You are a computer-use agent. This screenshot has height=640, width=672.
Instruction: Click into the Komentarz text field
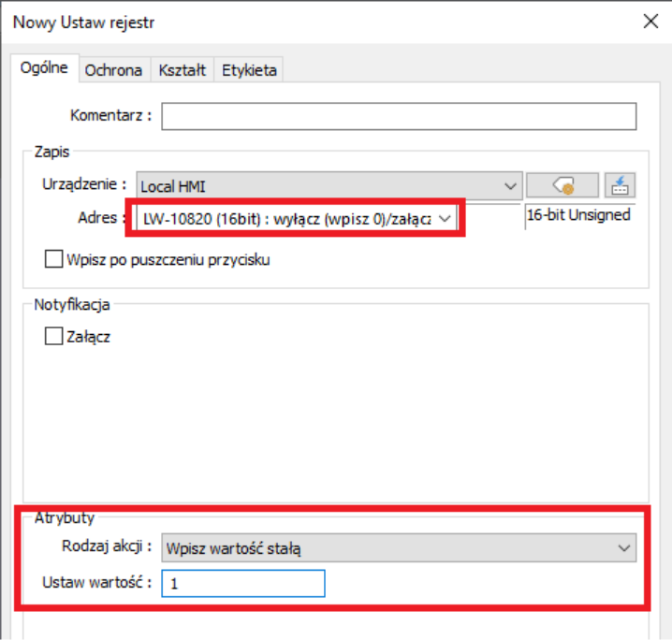(x=399, y=116)
